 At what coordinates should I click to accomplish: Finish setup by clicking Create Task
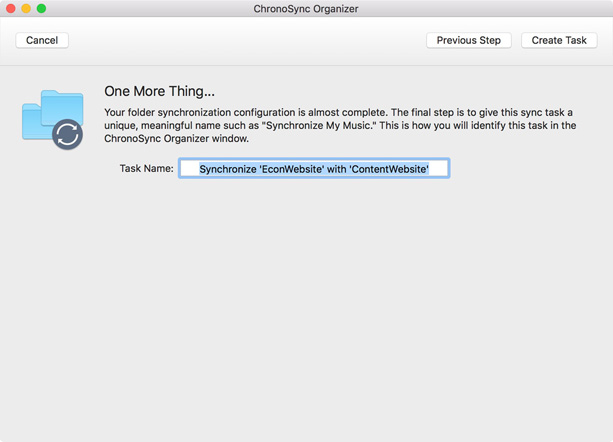[x=559, y=40]
